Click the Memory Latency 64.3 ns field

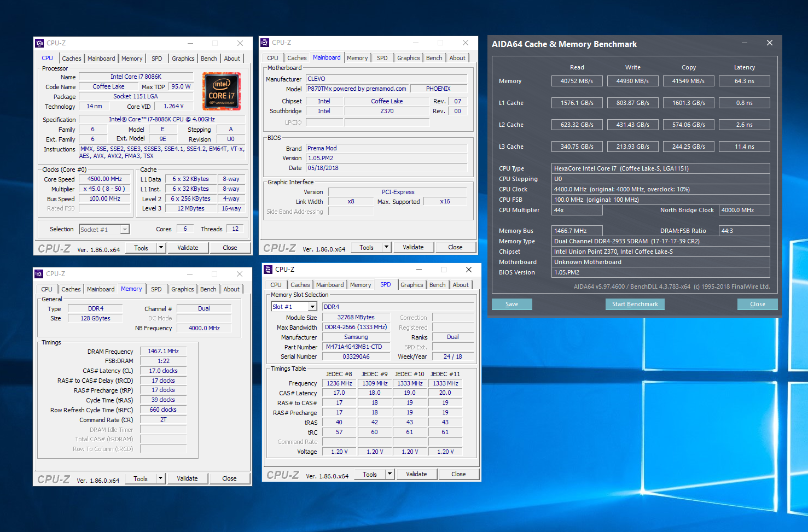(744, 81)
